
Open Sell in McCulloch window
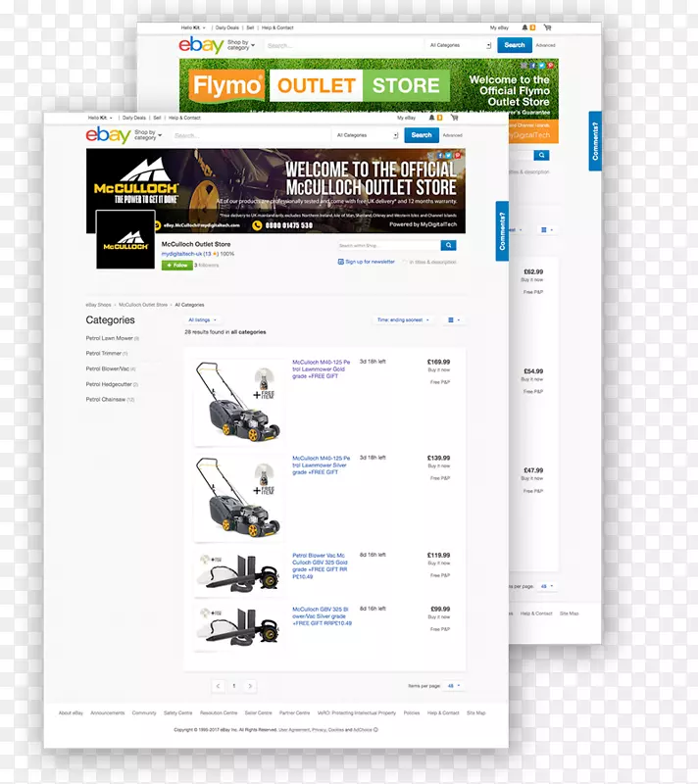pos(157,118)
